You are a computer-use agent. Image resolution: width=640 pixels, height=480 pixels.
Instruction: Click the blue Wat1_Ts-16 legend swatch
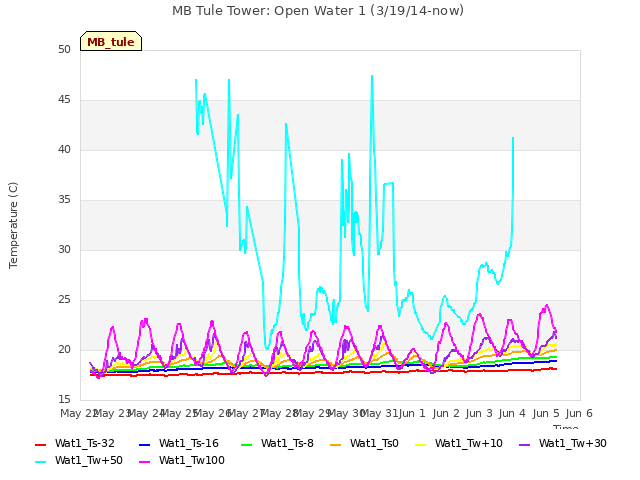(144, 444)
